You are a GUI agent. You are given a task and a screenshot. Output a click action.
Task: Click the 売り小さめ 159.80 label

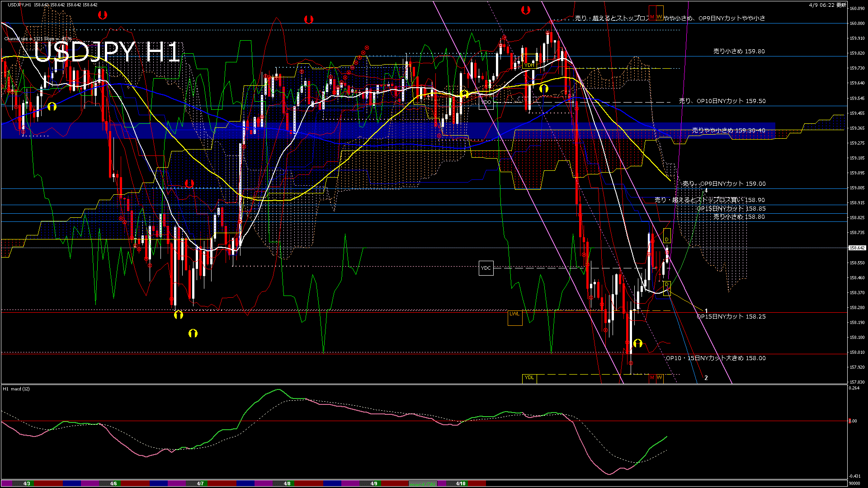point(739,52)
